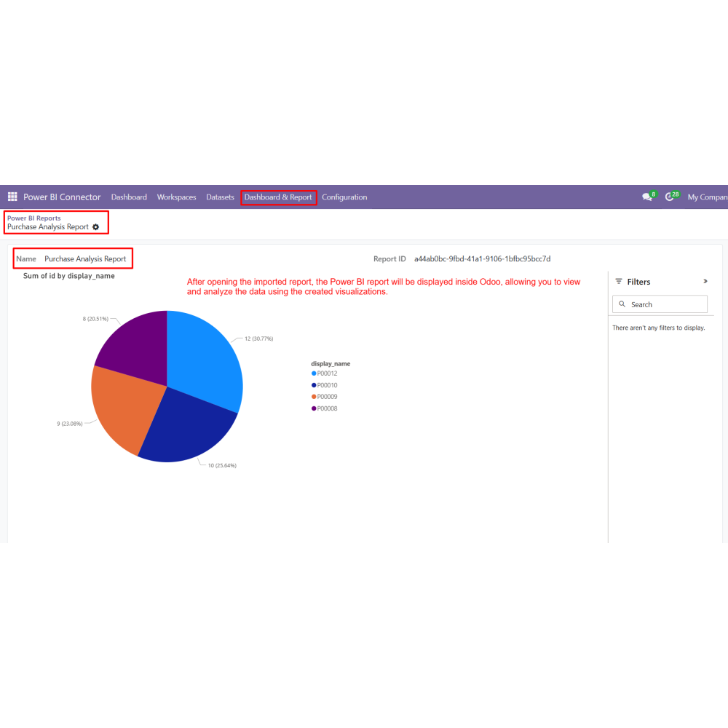Click the magnifier icon in Filters search

coord(622,304)
